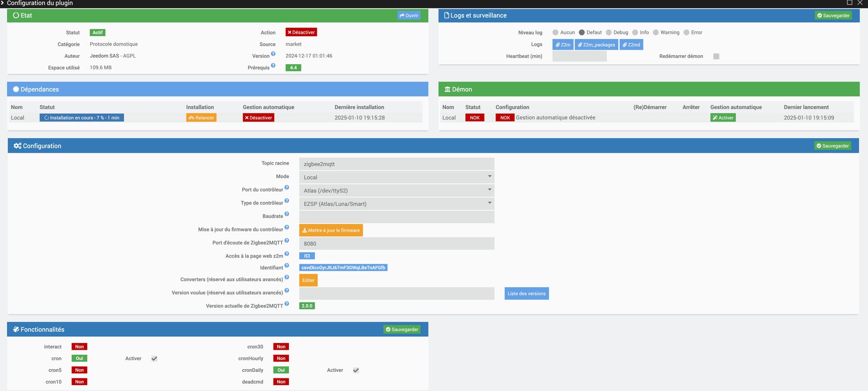Click the help icon next to Version
Image resolution: width=868 pixels, height=391 pixels.
pos(273,54)
